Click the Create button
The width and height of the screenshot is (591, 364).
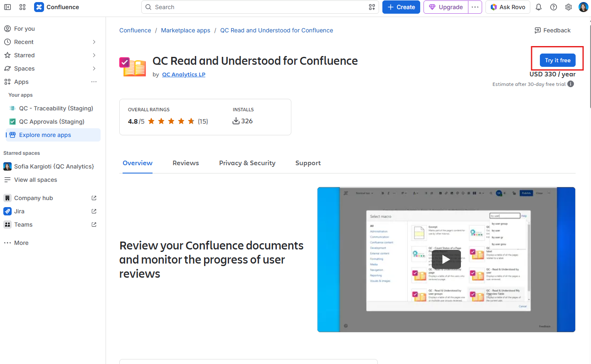click(401, 7)
